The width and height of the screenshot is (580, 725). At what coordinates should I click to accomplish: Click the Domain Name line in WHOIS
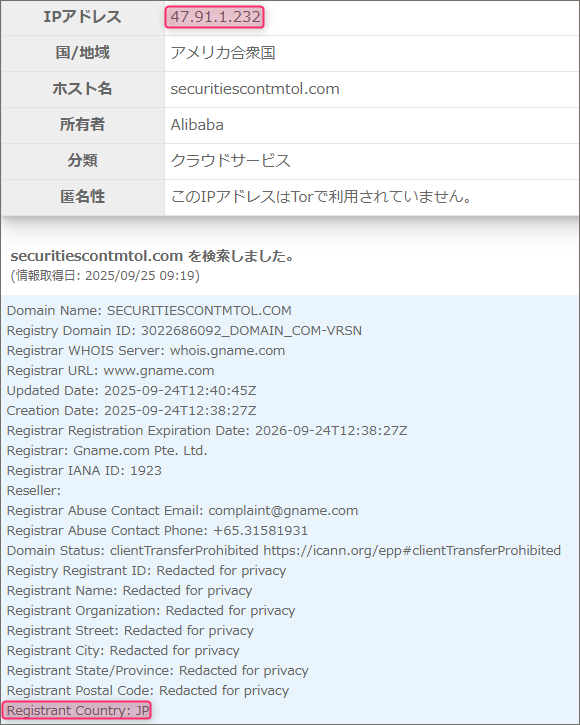[149, 310]
